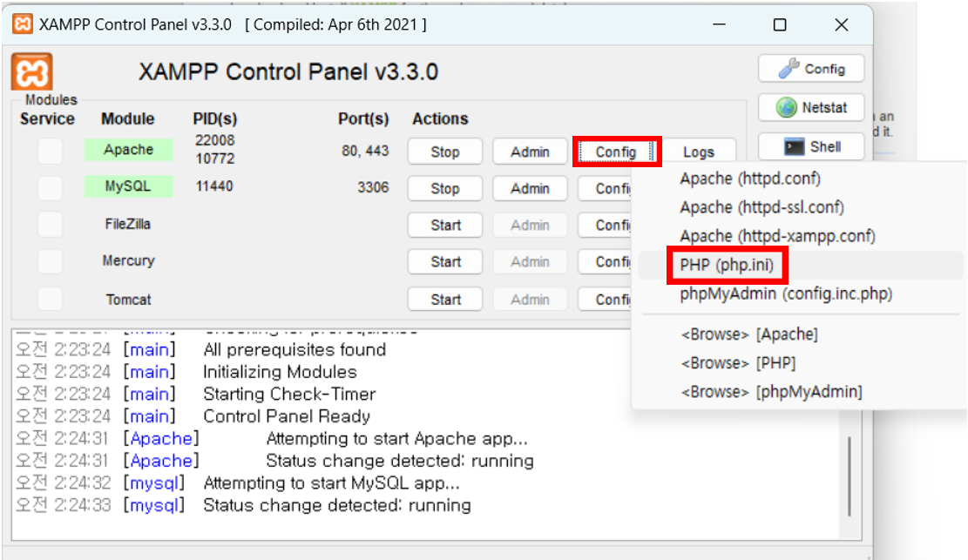Screen dimensions: 968x560
Task: Maximize the XAMPP Control Panel window
Action: [x=780, y=24]
